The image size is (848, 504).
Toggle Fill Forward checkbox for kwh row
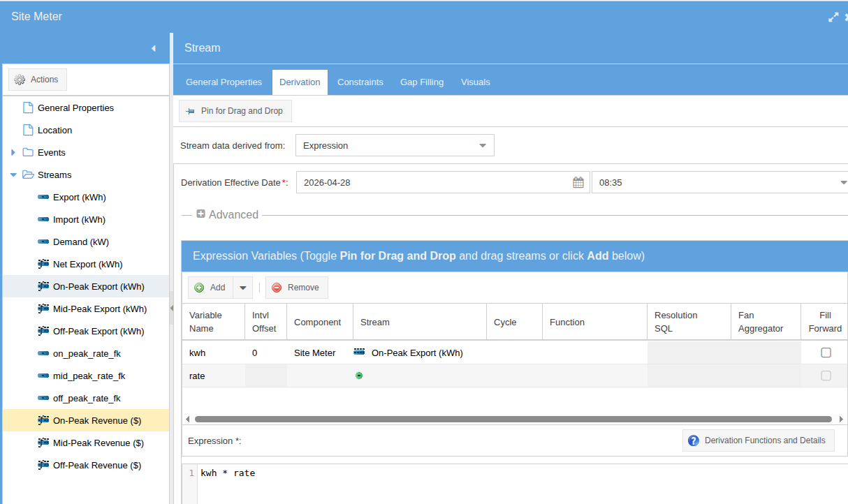(826, 353)
